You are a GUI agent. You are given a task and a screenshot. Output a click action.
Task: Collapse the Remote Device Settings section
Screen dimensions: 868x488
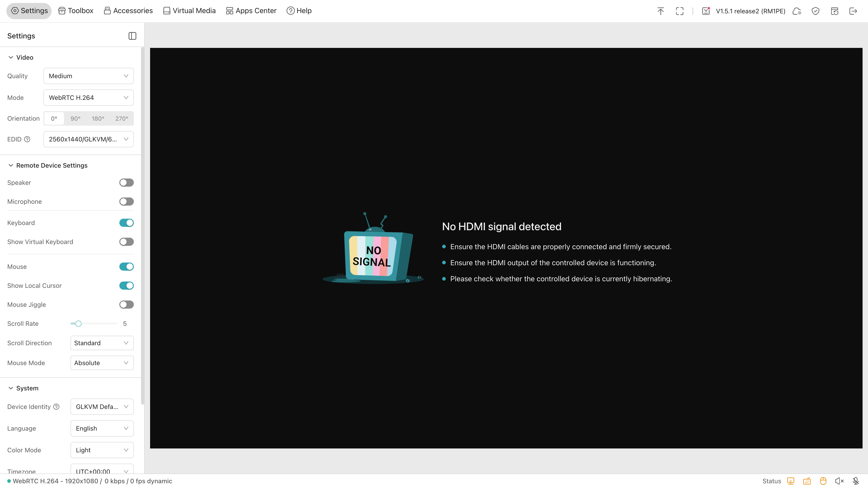[11, 165]
